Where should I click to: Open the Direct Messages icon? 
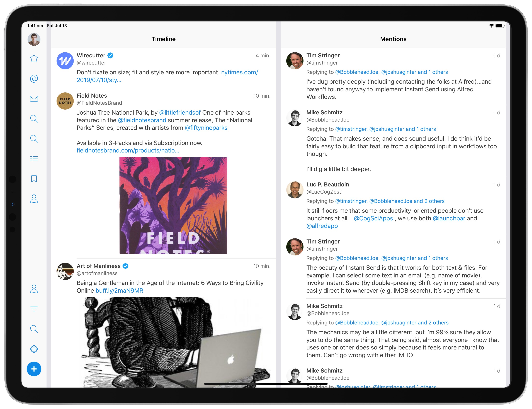pyautogui.click(x=34, y=98)
